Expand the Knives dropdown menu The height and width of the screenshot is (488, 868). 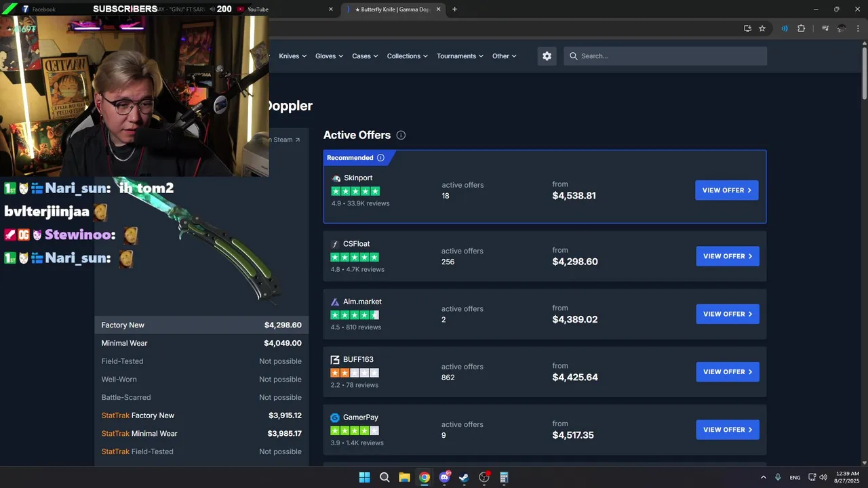pos(293,56)
